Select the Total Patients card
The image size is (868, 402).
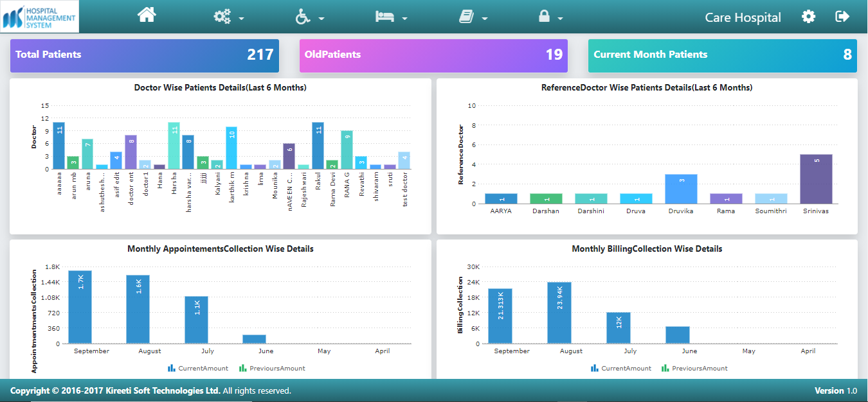click(x=145, y=55)
